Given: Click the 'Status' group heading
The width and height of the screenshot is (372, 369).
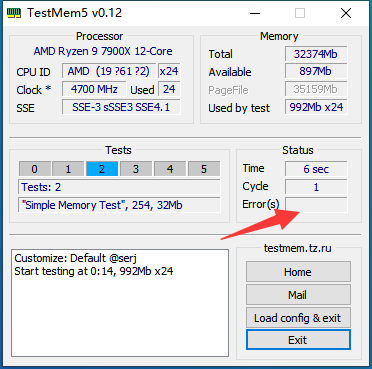Looking at the screenshot, I should click(298, 150).
